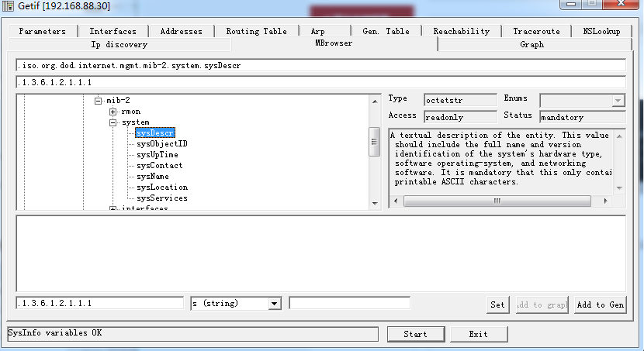644x351 pixels.
Task: Click the Add to Gen button
Action: [601, 305]
